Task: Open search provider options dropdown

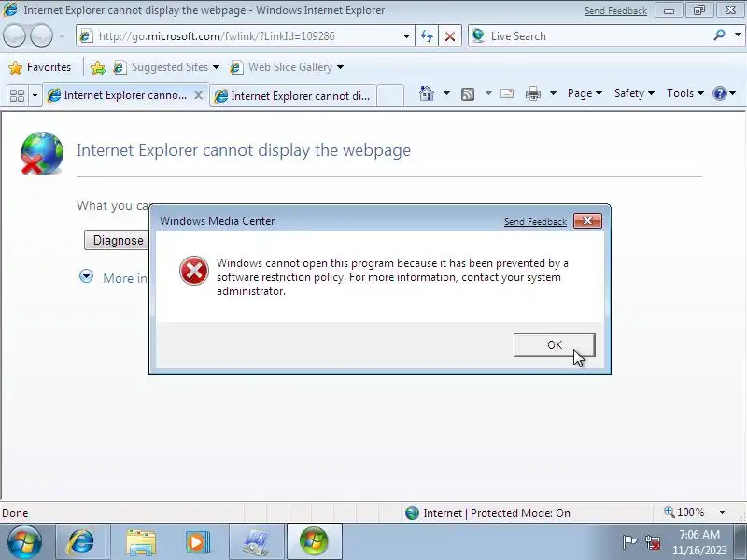Action: (738, 35)
